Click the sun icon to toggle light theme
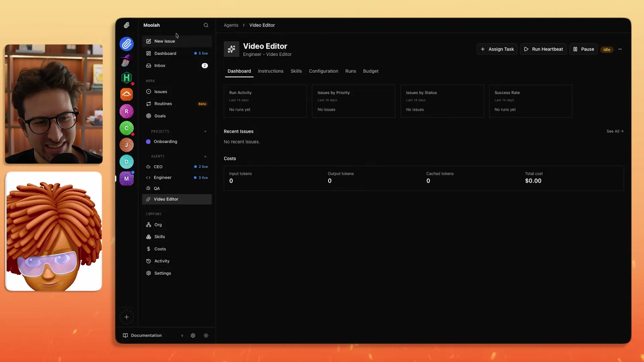The width and height of the screenshot is (644, 362). pos(206,335)
